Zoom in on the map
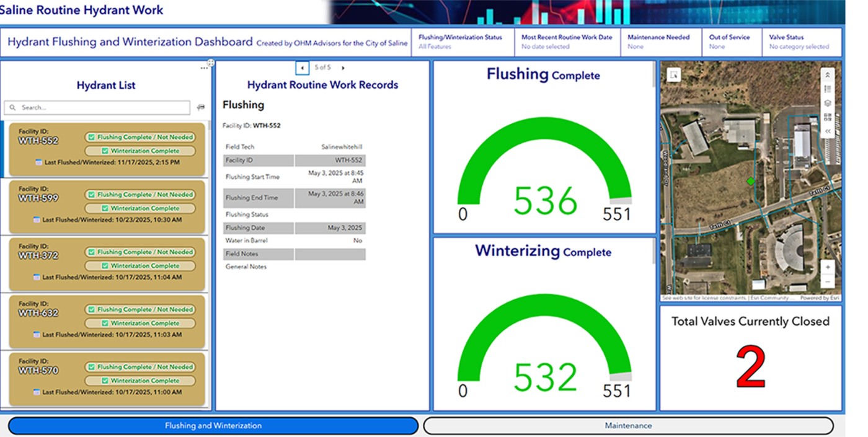Image resolution: width=868 pixels, height=437 pixels. click(x=828, y=267)
